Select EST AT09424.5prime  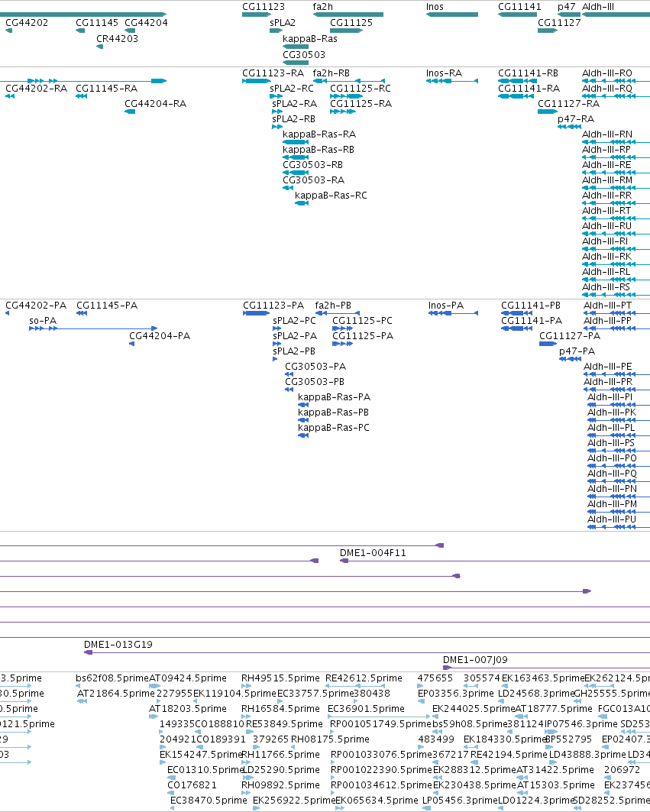point(188,678)
